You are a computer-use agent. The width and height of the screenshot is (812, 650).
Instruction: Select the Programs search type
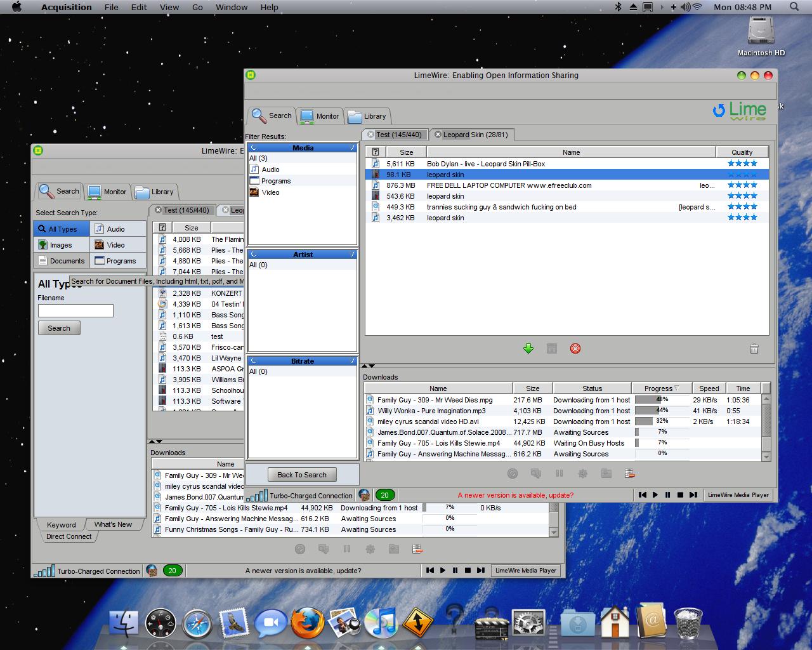[118, 261]
